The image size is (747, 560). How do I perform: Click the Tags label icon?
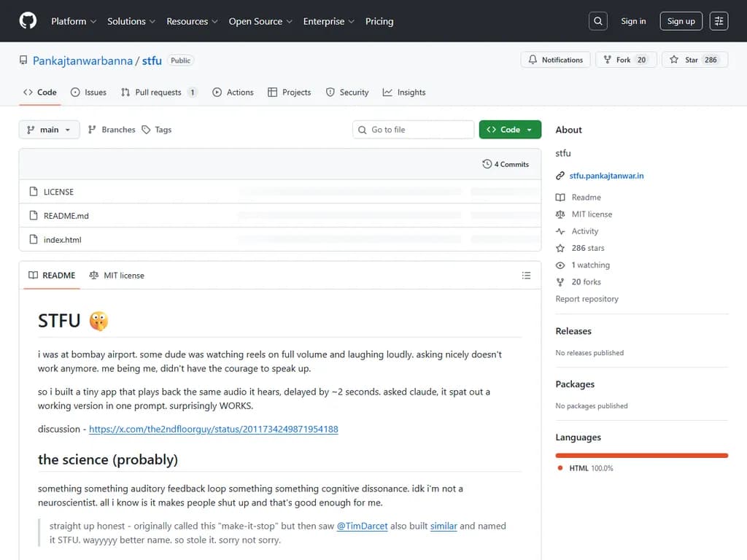(146, 130)
